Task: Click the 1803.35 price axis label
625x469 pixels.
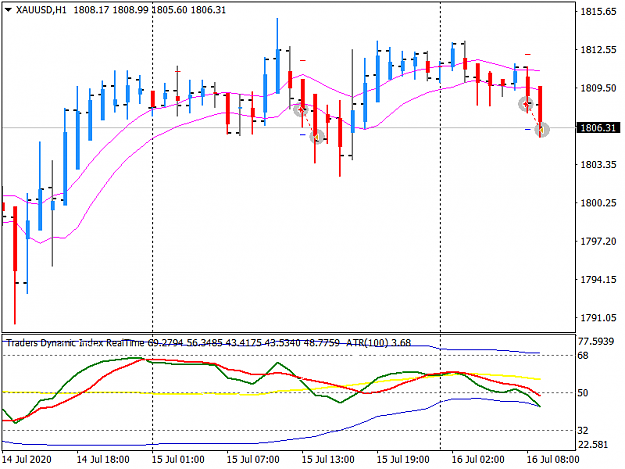Action: (x=598, y=165)
